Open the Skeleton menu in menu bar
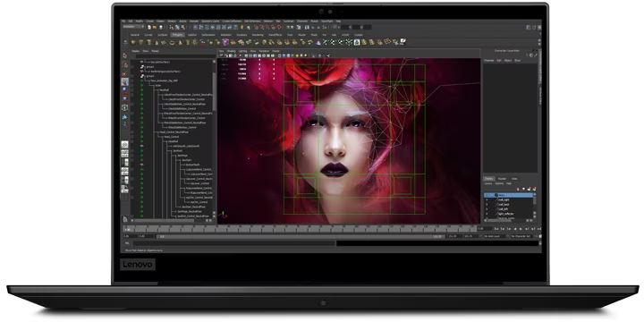644x322 pixels. (268, 21)
